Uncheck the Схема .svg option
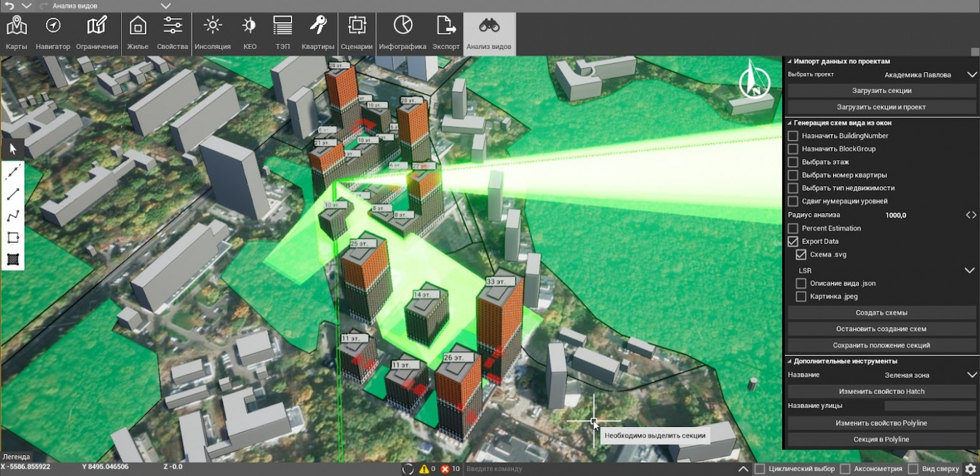Screen dimensions: 980x476 (x=801, y=255)
